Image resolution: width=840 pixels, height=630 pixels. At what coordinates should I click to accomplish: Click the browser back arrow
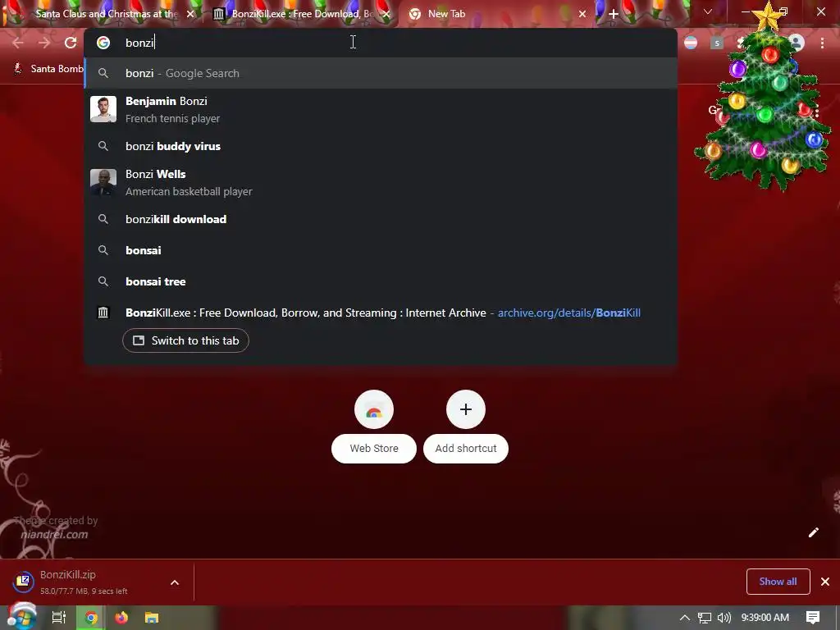point(18,43)
